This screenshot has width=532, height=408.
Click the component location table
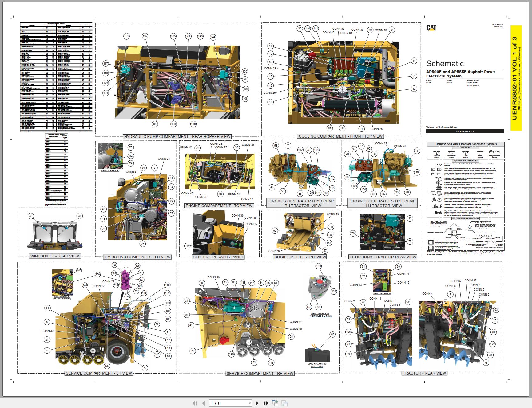56,77
